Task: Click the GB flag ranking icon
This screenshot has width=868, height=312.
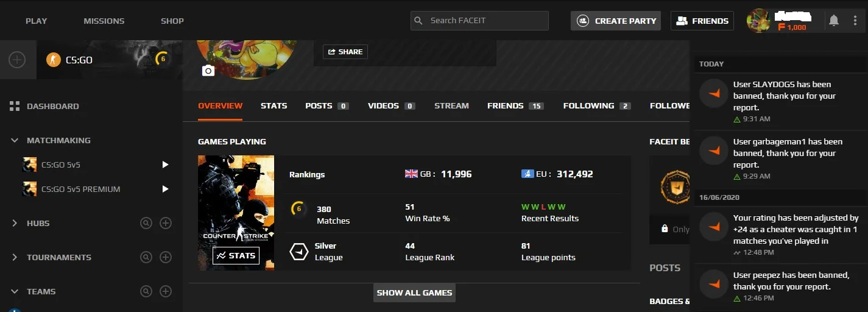Action: (x=412, y=174)
